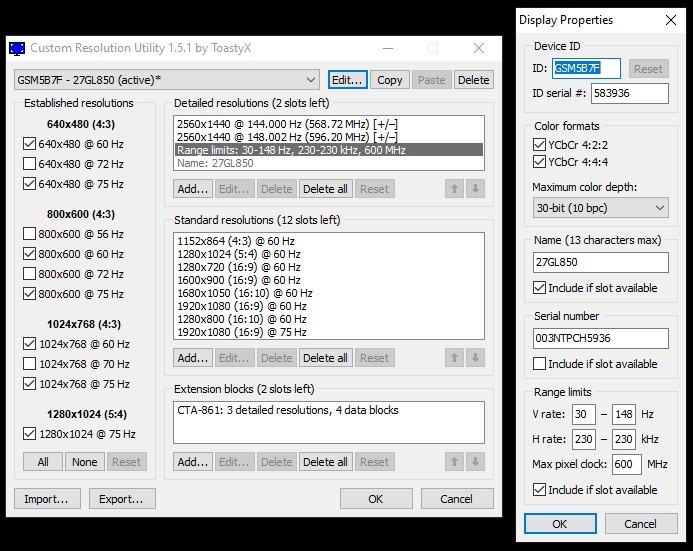Image resolution: width=693 pixels, height=551 pixels.
Task: Select 2560x1440 @ 144.000 Hz detailed resolution
Action: [329, 124]
